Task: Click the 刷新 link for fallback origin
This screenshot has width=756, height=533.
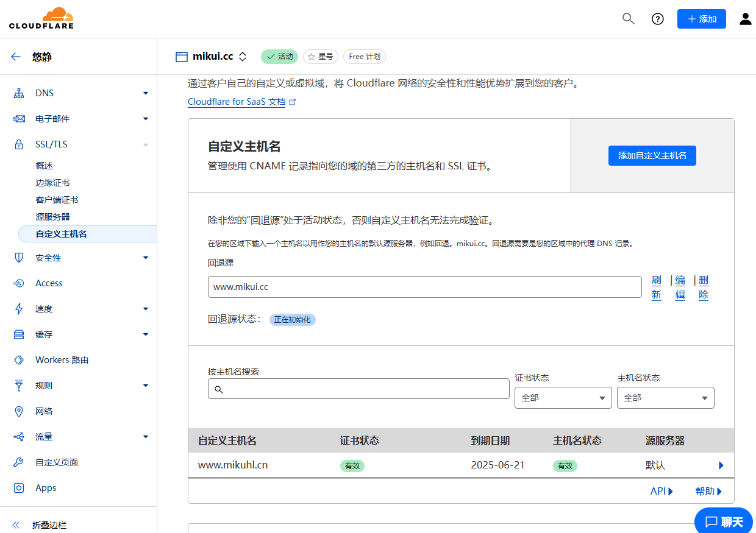Action: (x=657, y=288)
